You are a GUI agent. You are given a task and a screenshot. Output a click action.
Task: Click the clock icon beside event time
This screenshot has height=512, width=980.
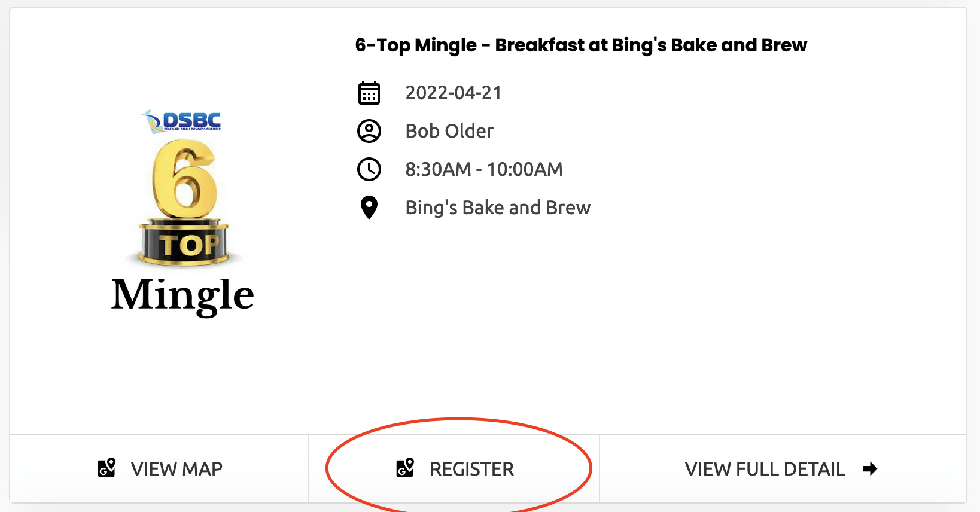tap(369, 169)
